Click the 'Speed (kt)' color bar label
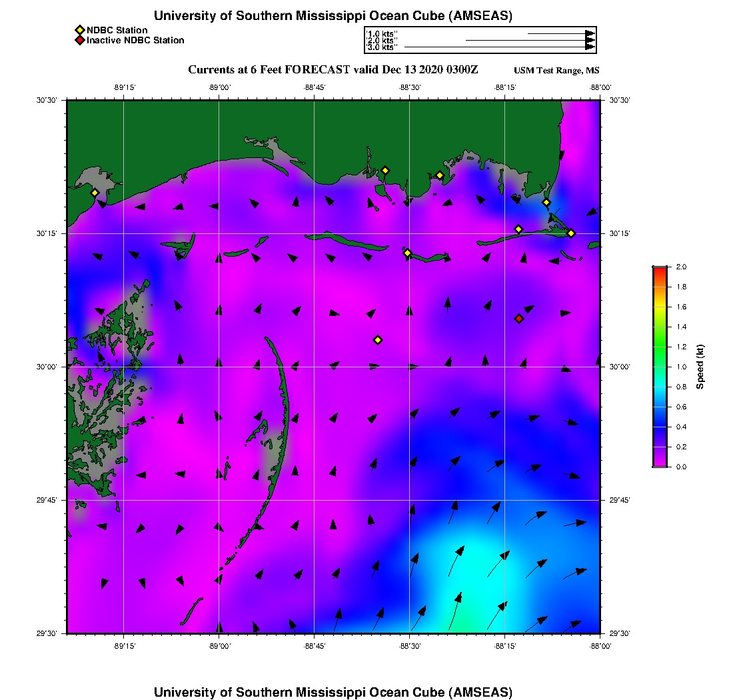Screen dimensions: 733x700 coord(701,367)
